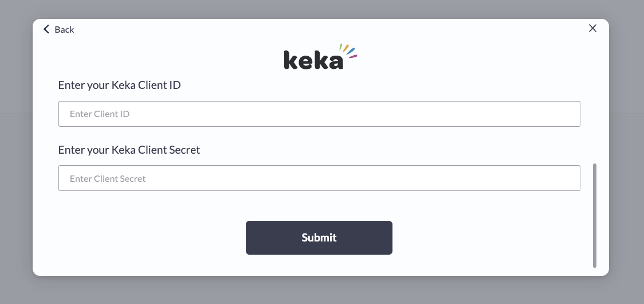Select the 'Enter your Keka Client ID' label

click(120, 85)
